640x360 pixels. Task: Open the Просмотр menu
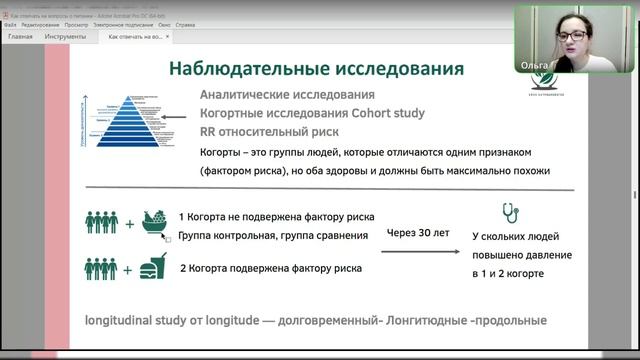[76, 25]
